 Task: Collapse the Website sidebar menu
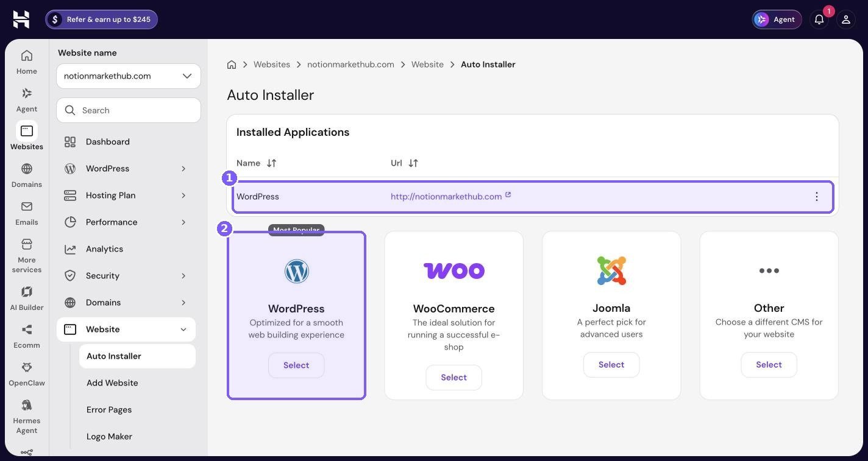(x=126, y=329)
